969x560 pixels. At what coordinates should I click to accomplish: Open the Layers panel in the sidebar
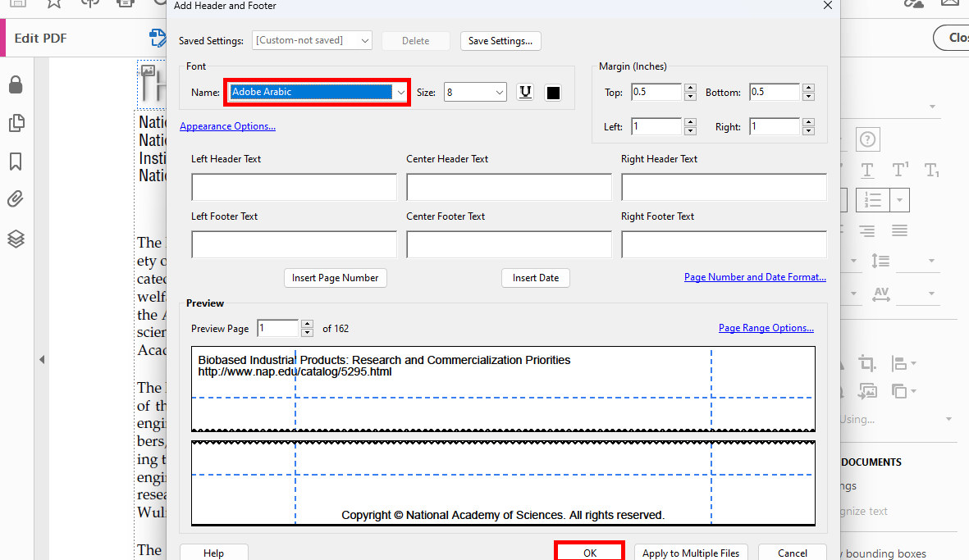16,239
